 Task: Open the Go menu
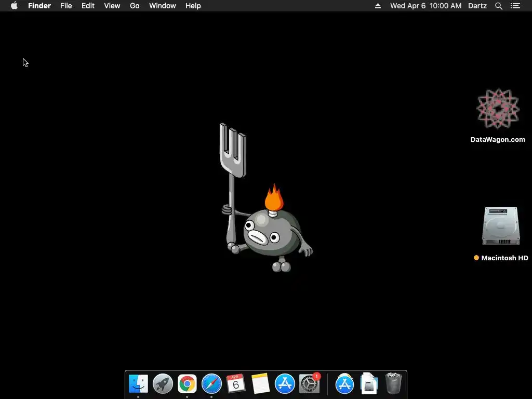coord(135,6)
